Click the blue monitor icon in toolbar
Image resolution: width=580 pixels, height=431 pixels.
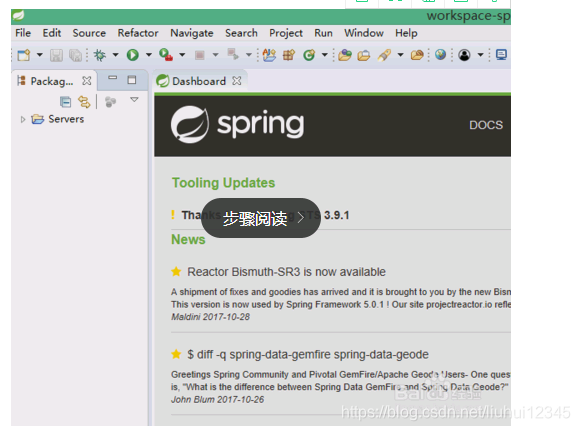[501, 55]
